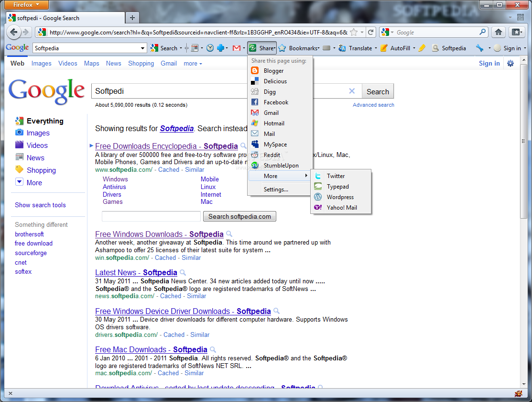Choose Typepad in the More submenu
Screen dimensions: 532x402
tap(341, 187)
